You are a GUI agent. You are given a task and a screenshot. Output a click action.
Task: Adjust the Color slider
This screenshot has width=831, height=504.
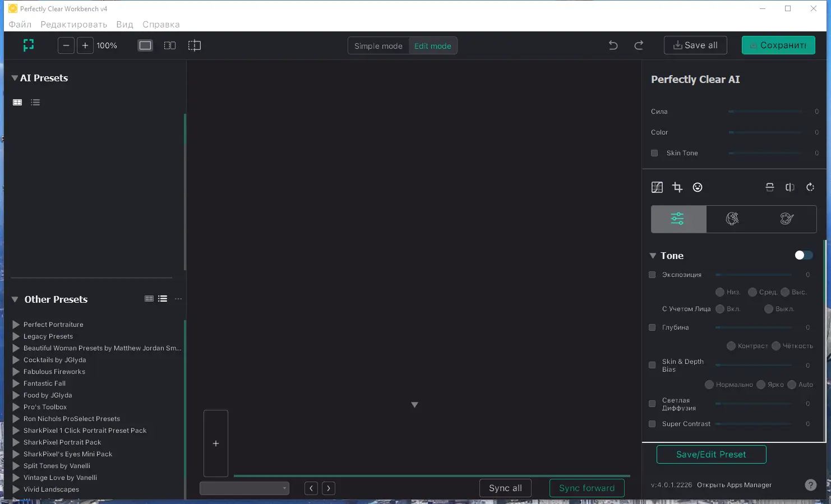pos(765,132)
